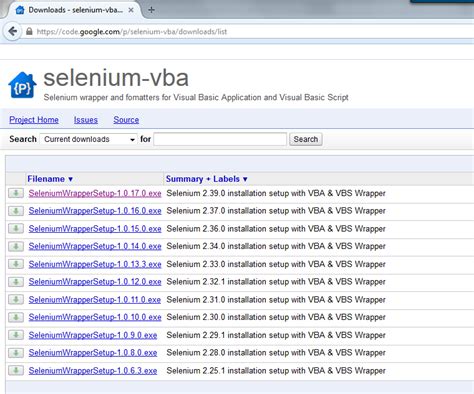Open SeleniumWrapperSetup-1.0.17.0.exe link
The height and width of the screenshot is (394, 474).
point(95,193)
